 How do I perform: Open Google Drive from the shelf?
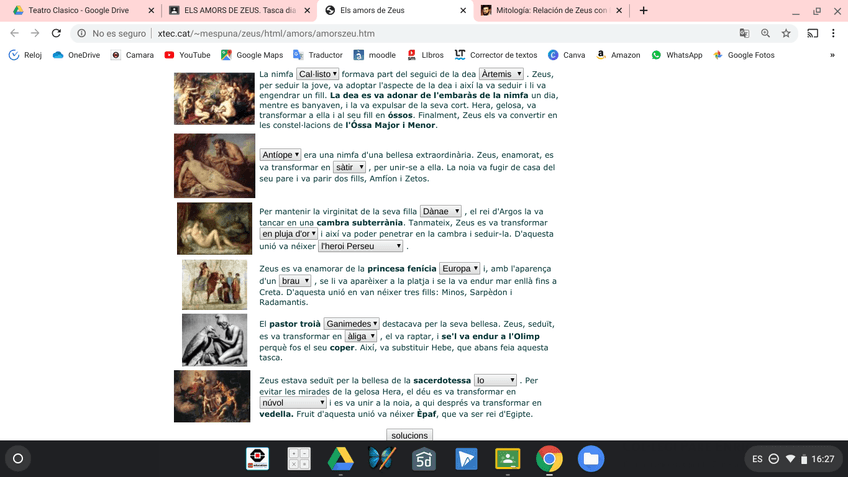click(x=340, y=459)
